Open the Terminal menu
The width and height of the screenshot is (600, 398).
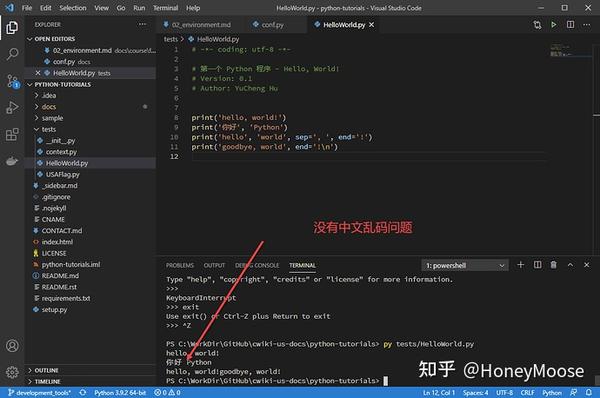pos(166,8)
